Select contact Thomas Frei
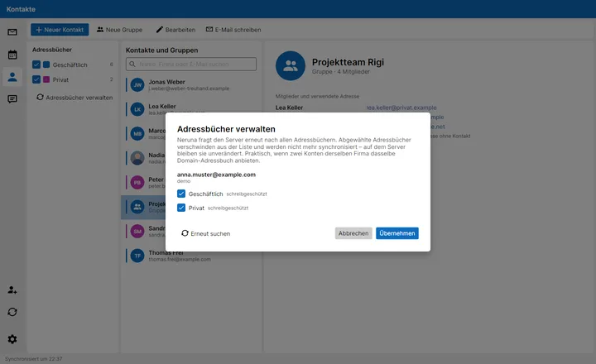This screenshot has width=596, height=364. click(191, 256)
